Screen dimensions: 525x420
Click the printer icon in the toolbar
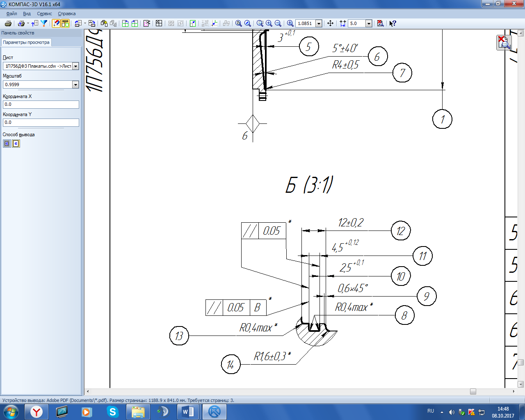click(8, 23)
